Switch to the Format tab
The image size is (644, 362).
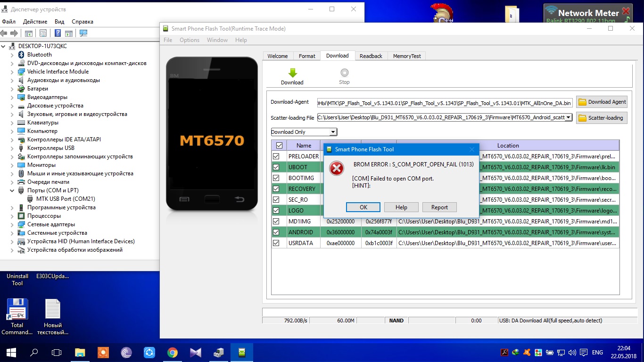point(307,56)
